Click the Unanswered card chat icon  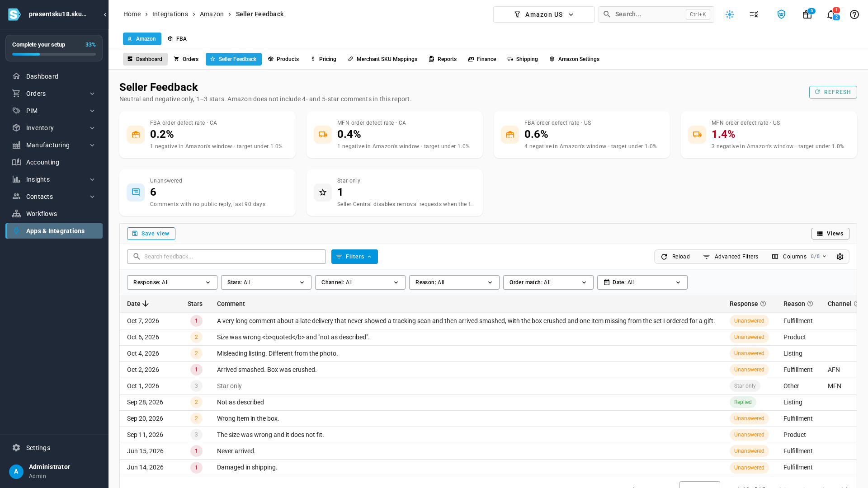136,192
